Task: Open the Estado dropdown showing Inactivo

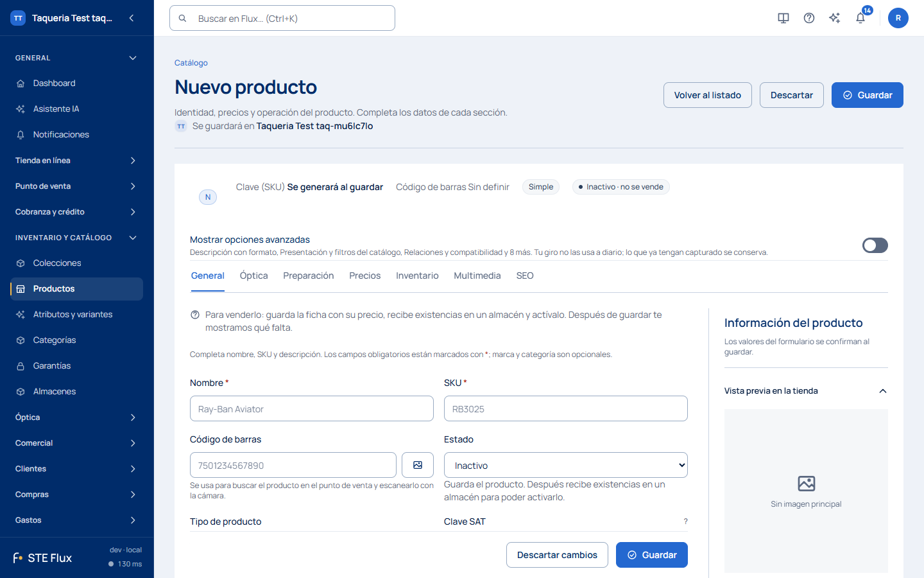Action: 566,465
